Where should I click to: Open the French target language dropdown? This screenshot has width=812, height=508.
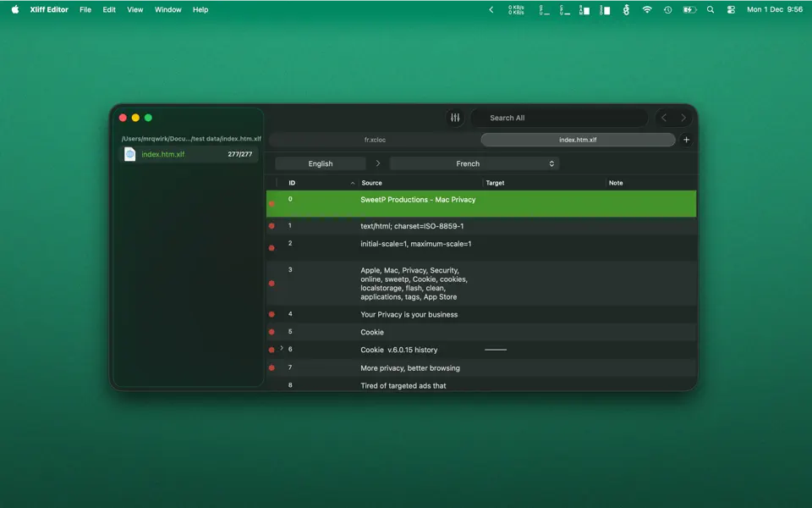point(475,163)
